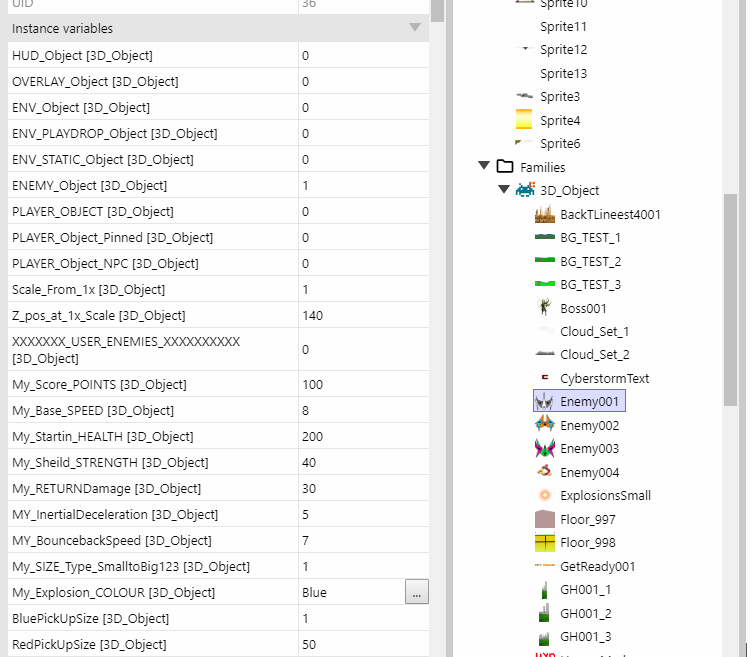This screenshot has height=657, width=752.
Task: Select Sprite13 in the project tree
Action: [563, 73]
